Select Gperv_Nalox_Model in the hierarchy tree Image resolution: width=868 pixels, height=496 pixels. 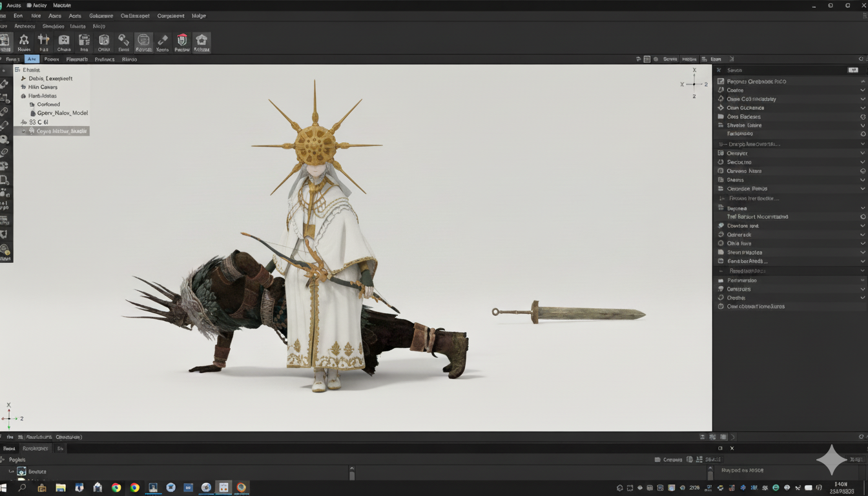click(x=62, y=113)
